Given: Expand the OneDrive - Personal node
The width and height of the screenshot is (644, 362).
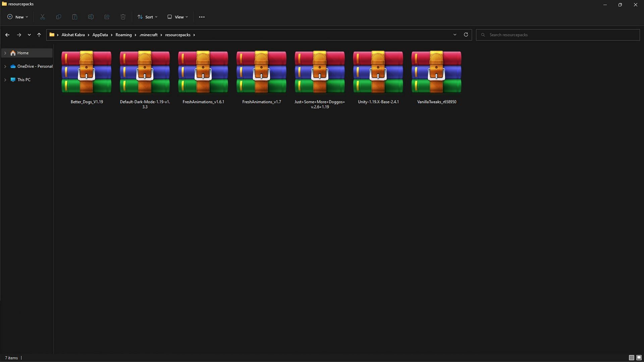Looking at the screenshot, I should [x=5, y=66].
